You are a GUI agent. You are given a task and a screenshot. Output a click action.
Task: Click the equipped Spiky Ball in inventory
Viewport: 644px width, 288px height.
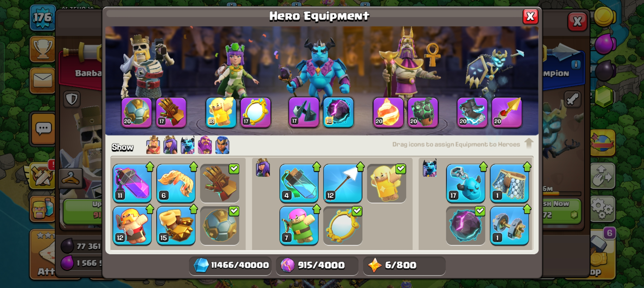pos(220,226)
